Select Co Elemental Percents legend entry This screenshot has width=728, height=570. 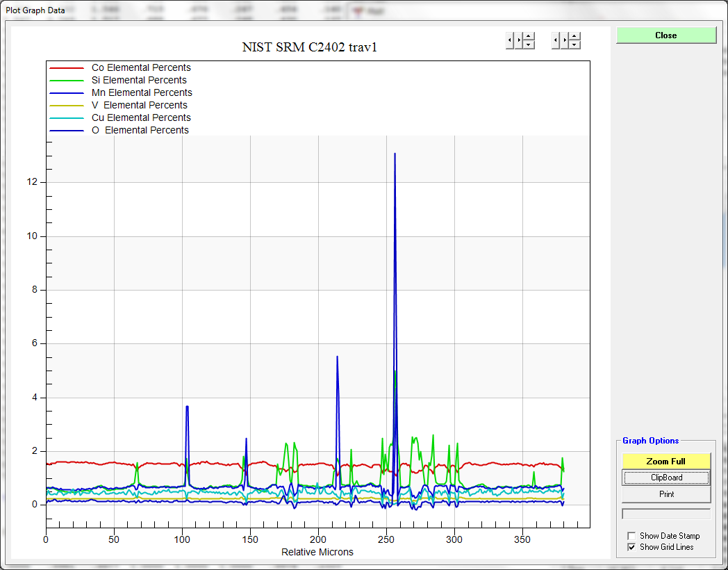click(141, 68)
